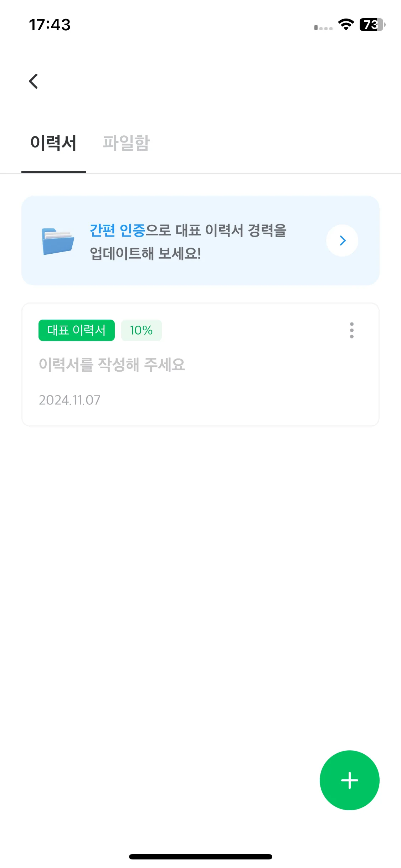Open the banner's right chevron button
The width and height of the screenshot is (401, 868).
point(342,241)
